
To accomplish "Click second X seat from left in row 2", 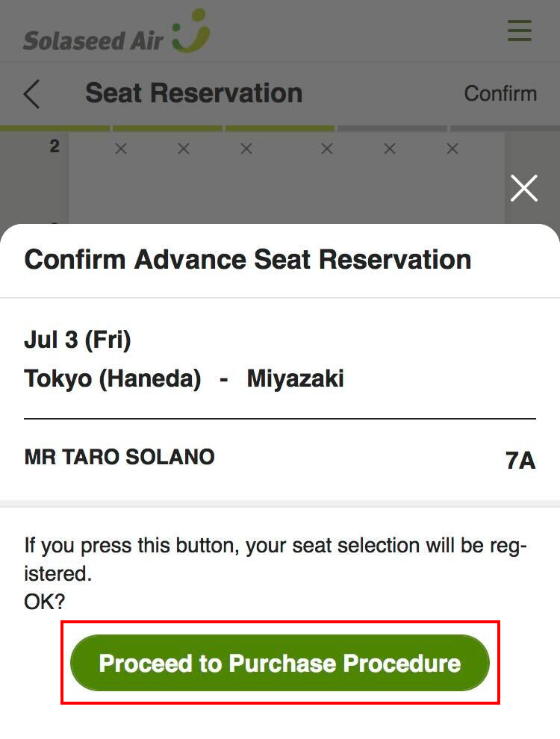I will click(x=184, y=149).
